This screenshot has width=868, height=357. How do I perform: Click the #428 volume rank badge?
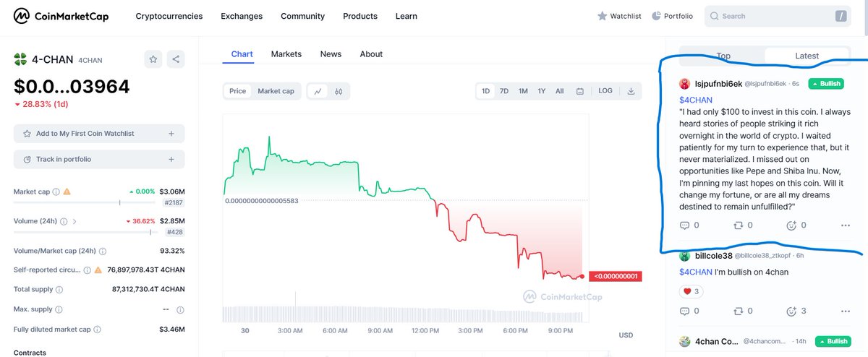pos(175,233)
